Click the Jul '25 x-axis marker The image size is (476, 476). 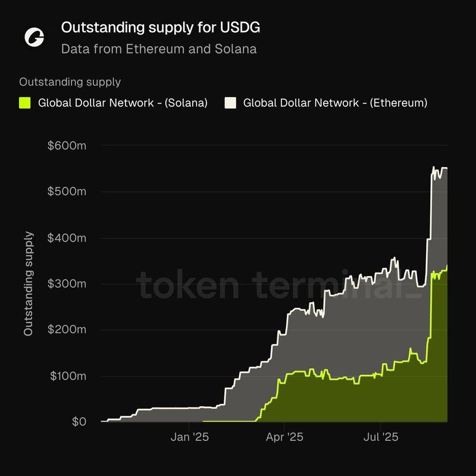(x=381, y=437)
